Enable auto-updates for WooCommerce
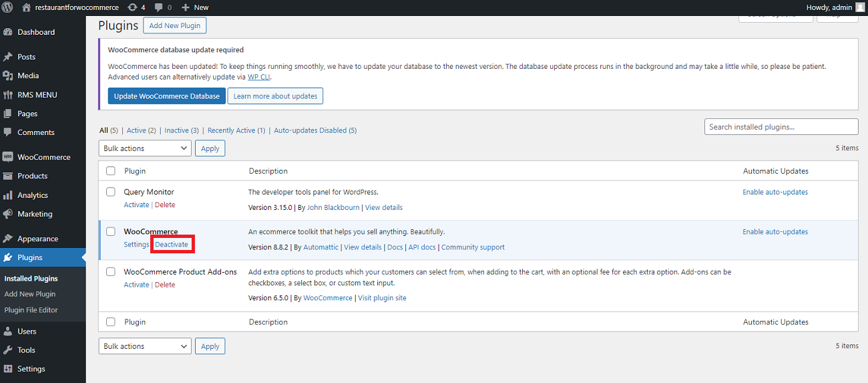Screen dimensions: 868x383 (x=775, y=232)
